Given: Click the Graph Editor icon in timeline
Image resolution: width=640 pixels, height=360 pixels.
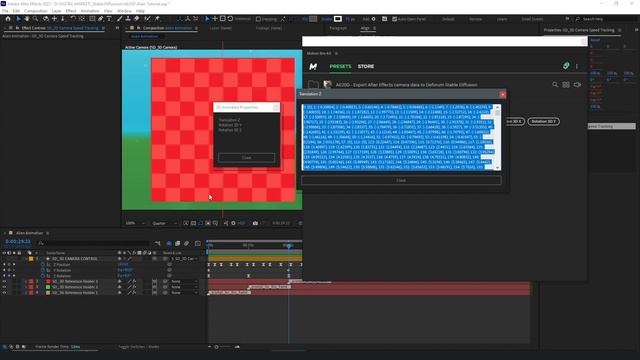Looking at the screenshot, I should (198, 243).
